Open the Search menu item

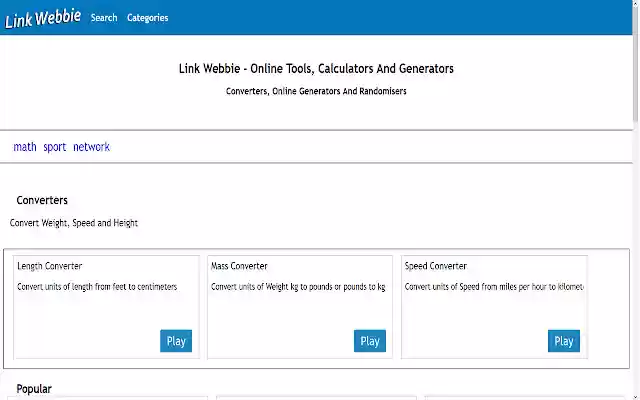[104, 18]
